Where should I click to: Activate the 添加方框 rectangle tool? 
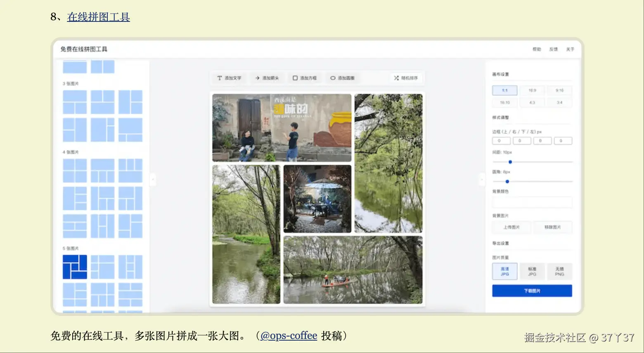[305, 78]
